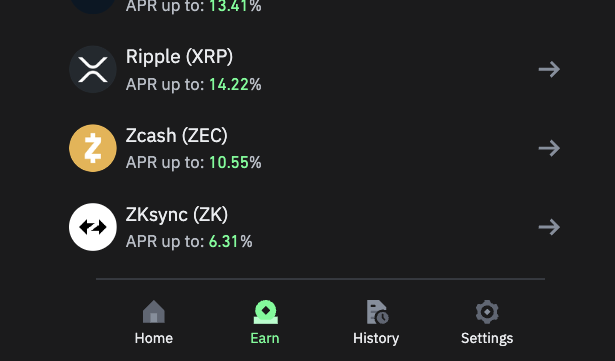This screenshot has height=361, width=615.
Task: Click the partially visible top coin logo
Action: click(x=93, y=7)
